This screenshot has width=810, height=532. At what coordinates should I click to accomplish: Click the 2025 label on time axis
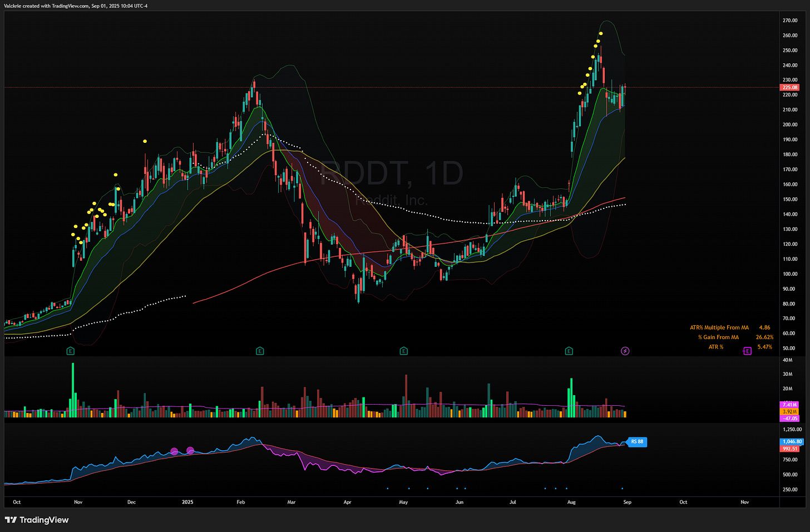pos(187,502)
